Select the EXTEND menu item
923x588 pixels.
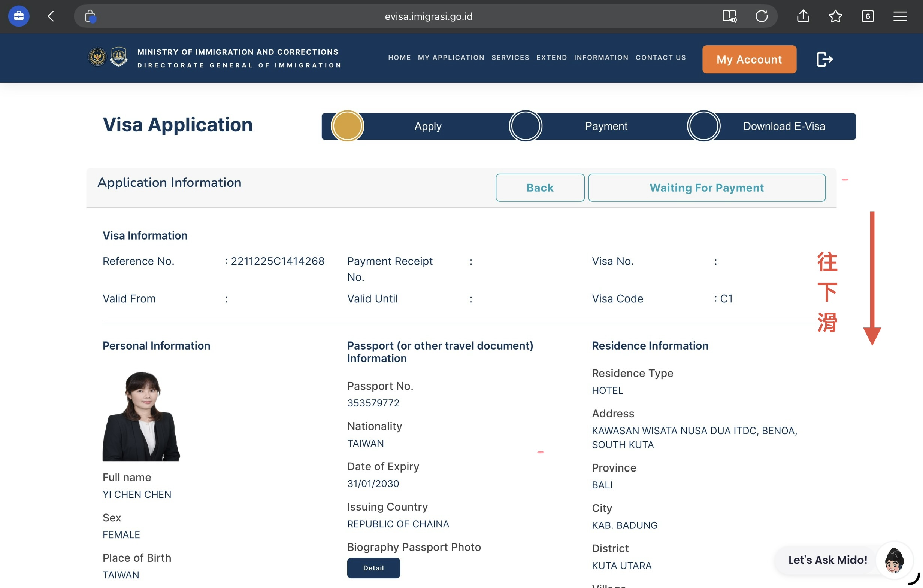[551, 58]
